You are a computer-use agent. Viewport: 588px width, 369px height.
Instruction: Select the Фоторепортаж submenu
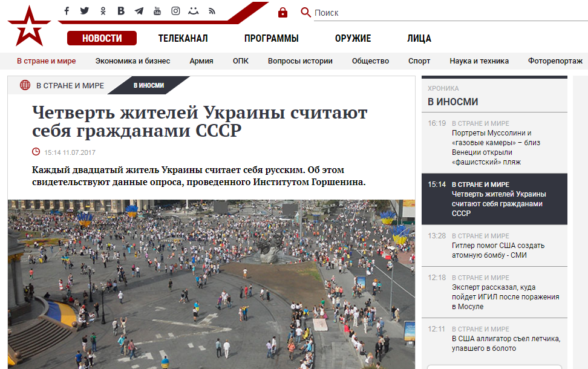[555, 60]
